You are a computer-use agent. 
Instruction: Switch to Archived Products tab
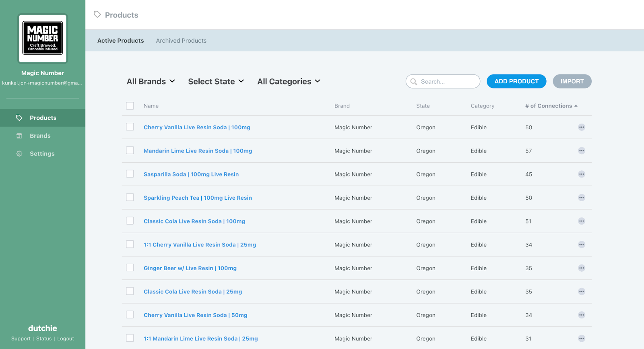click(x=181, y=41)
